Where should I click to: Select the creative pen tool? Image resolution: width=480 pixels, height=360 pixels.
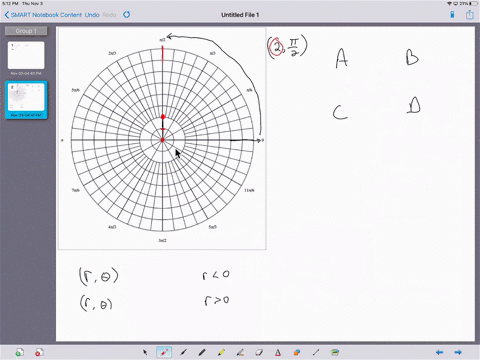click(240, 352)
